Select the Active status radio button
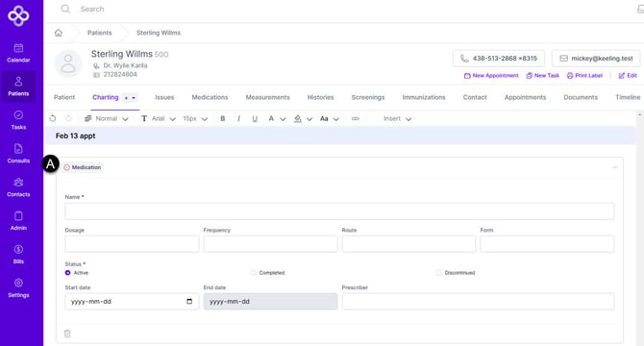The width and height of the screenshot is (644, 346). pos(68,273)
